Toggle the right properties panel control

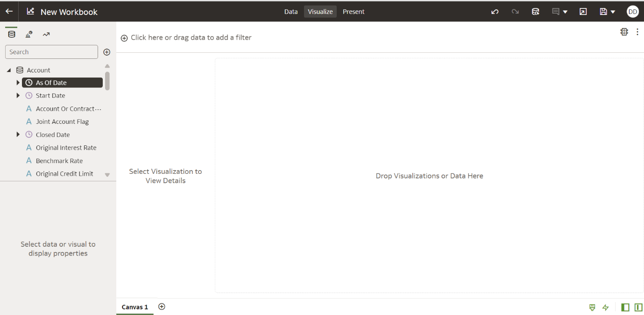(639, 307)
